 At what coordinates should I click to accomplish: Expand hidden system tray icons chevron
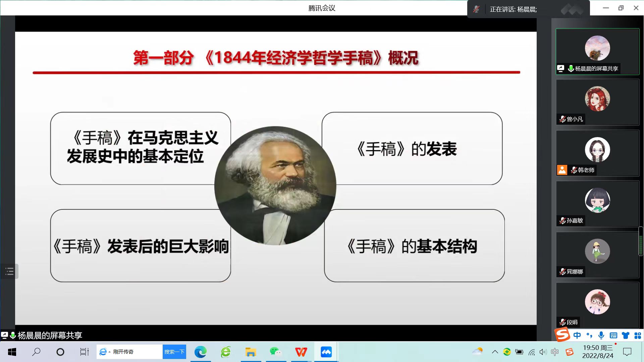(x=495, y=352)
